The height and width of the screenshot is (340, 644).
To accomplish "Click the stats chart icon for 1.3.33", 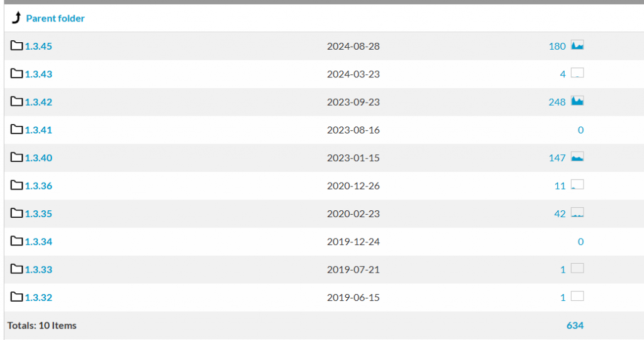I will [x=577, y=268].
